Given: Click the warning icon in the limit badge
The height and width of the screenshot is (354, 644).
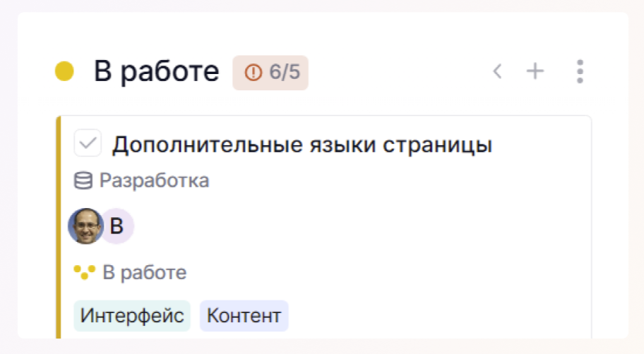Looking at the screenshot, I should point(253,72).
